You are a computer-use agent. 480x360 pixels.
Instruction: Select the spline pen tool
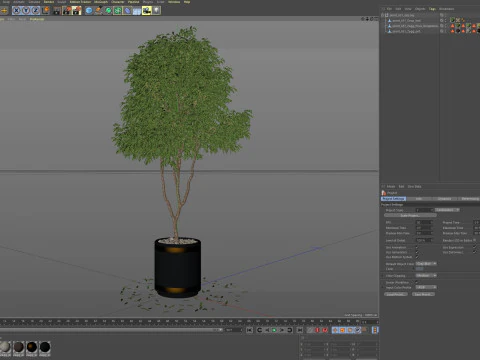[x=98, y=11]
